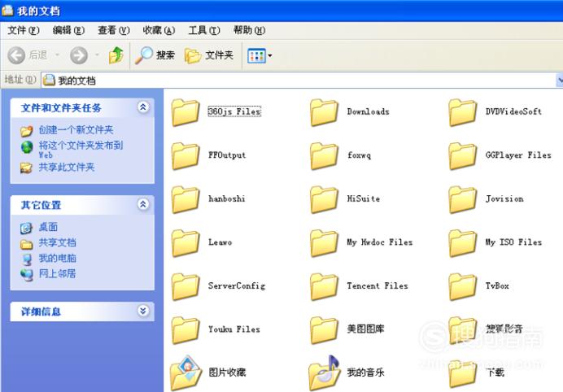This screenshot has height=392, width=563.
Task: Select the Downloads folder icon
Action: point(324,112)
